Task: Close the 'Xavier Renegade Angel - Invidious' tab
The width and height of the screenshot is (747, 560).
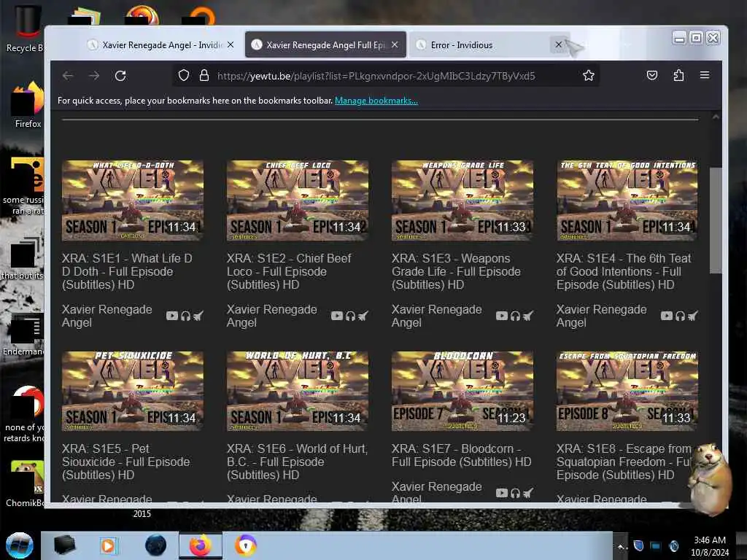Action: [x=230, y=44]
